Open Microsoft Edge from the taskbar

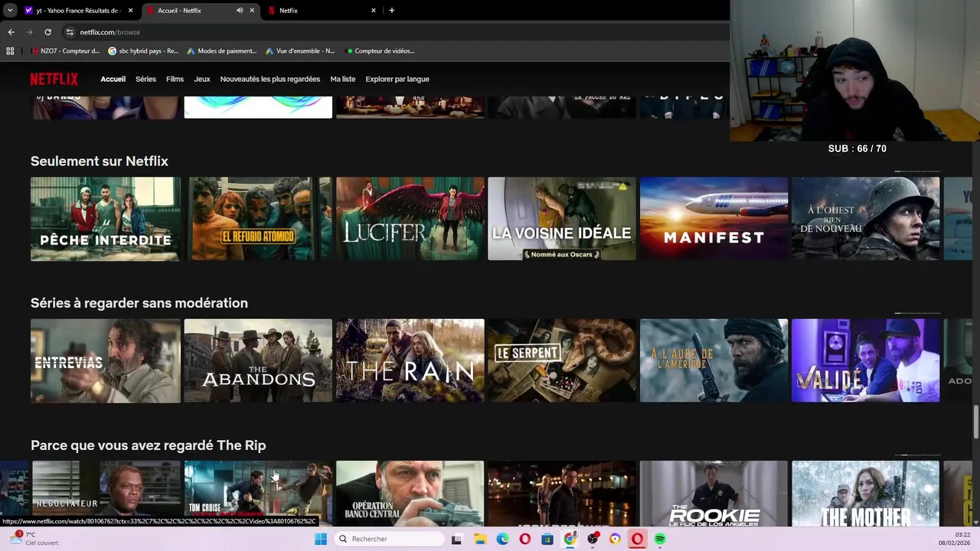502,539
